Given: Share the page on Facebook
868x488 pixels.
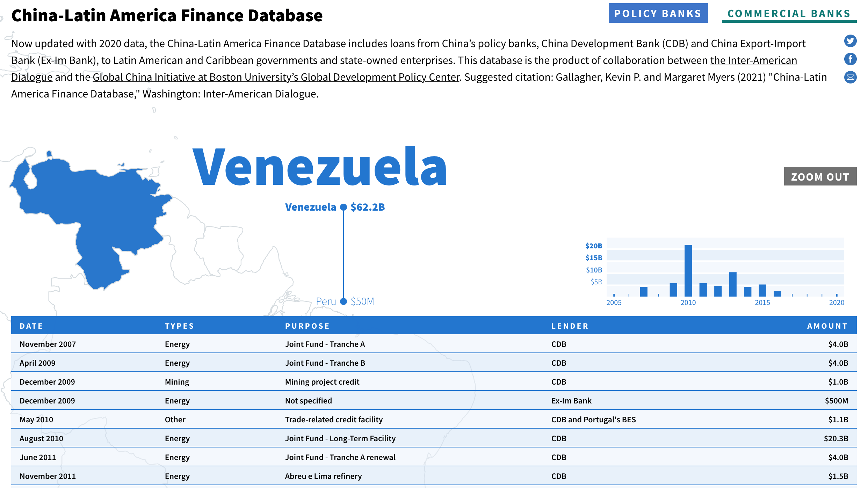Looking at the screenshot, I should [x=850, y=59].
